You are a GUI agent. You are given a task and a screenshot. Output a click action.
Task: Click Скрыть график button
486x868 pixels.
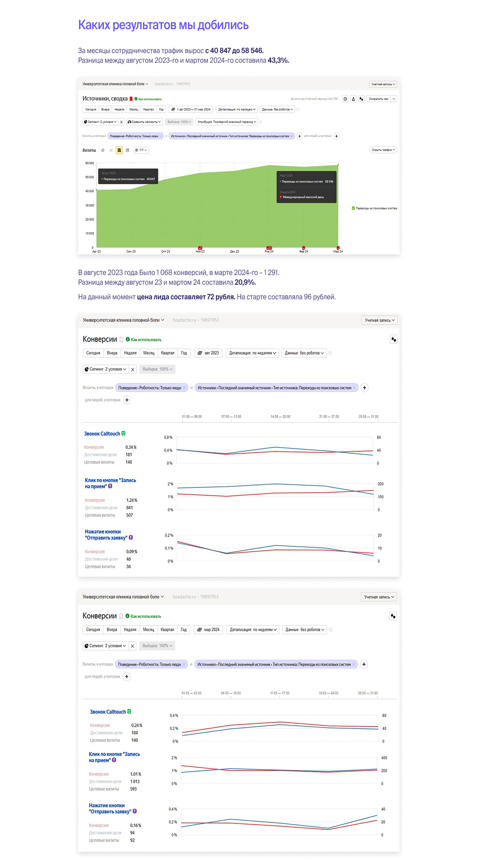[x=383, y=150]
